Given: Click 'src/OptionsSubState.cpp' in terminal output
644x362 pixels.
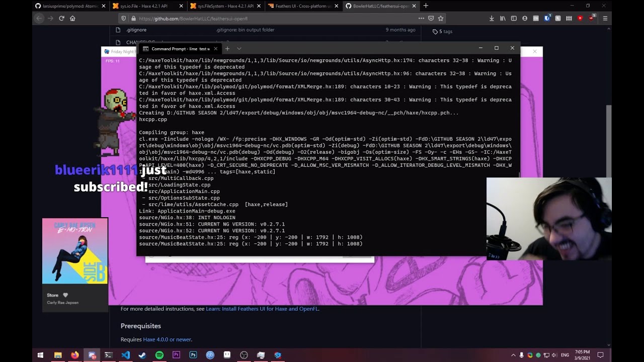Looking at the screenshot, I should click(184, 198).
